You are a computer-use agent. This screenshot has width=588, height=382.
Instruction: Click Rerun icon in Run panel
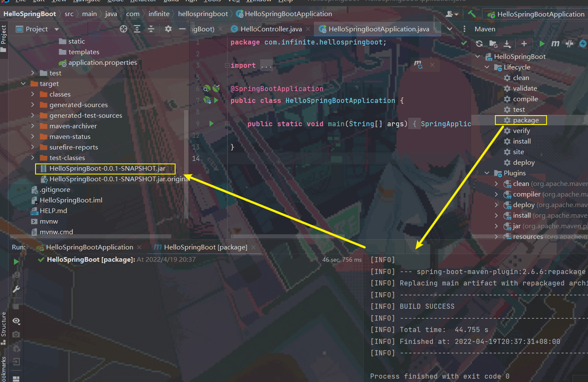coord(16,262)
